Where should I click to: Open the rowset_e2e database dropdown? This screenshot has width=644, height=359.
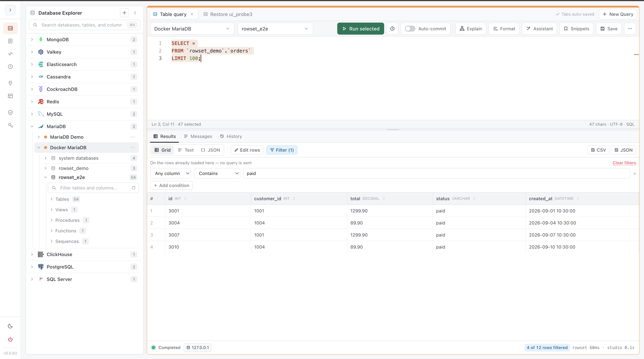[275, 29]
